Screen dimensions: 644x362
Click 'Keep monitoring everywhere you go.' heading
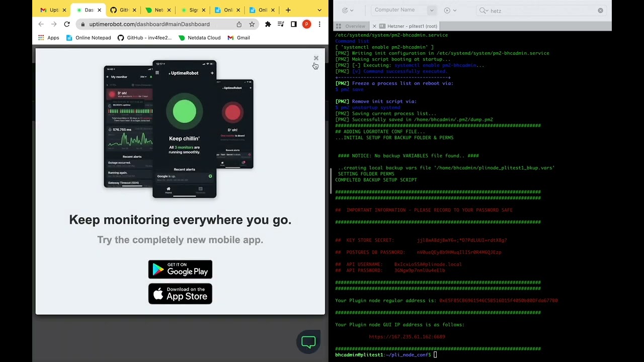[180, 220]
